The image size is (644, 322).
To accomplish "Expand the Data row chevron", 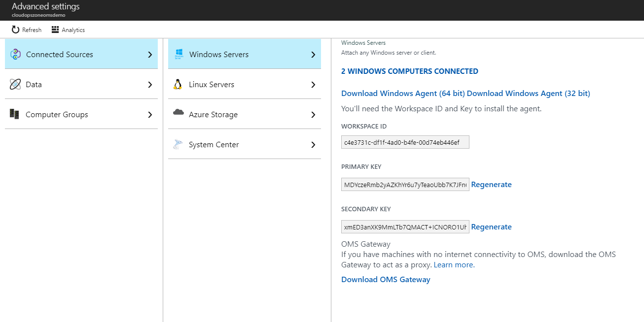I will pos(150,85).
